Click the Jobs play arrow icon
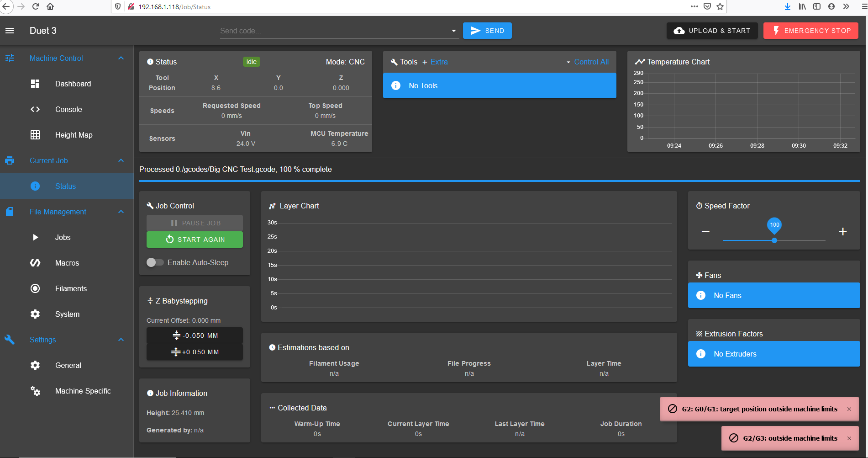The height and width of the screenshot is (458, 868). pyautogui.click(x=35, y=237)
